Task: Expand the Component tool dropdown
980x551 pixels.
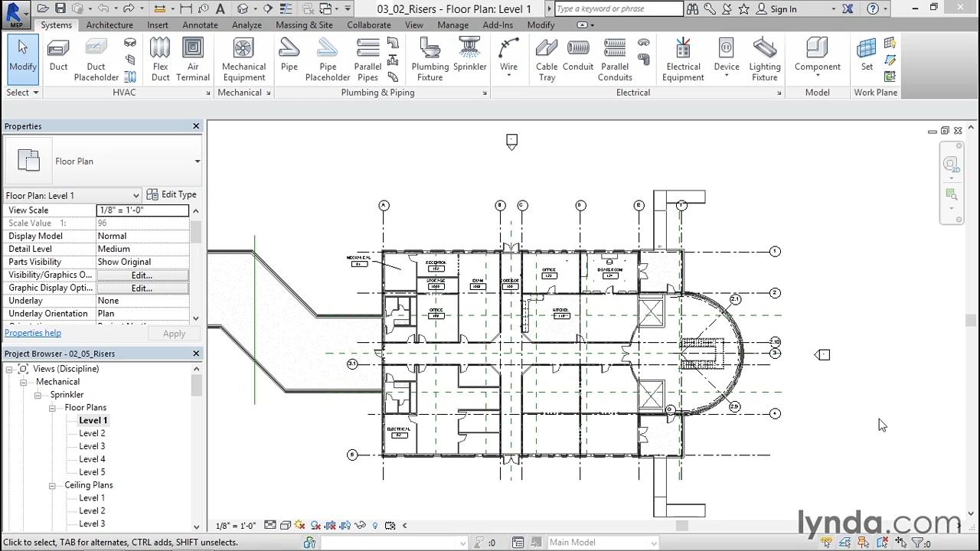Action: click(817, 75)
